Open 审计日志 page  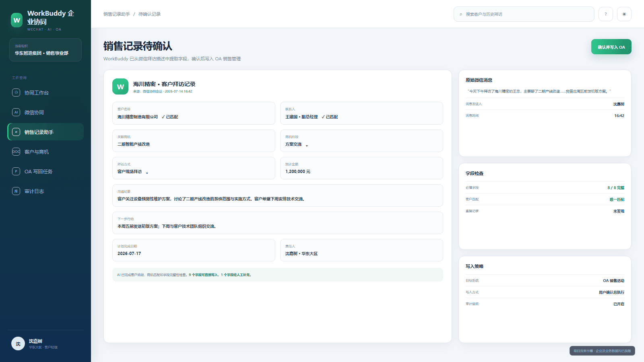(x=45, y=191)
